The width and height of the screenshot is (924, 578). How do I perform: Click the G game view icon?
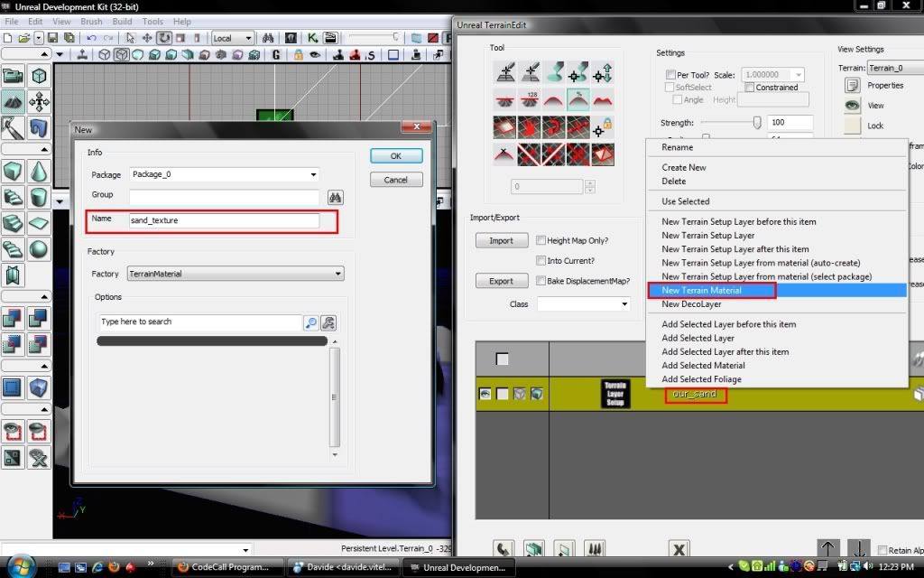tap(276, 55)
